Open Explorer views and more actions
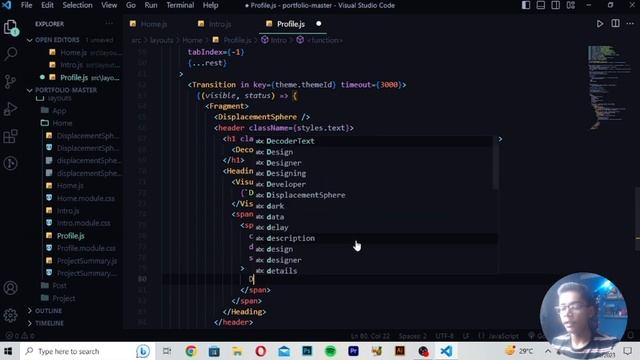 coord(109,24)
